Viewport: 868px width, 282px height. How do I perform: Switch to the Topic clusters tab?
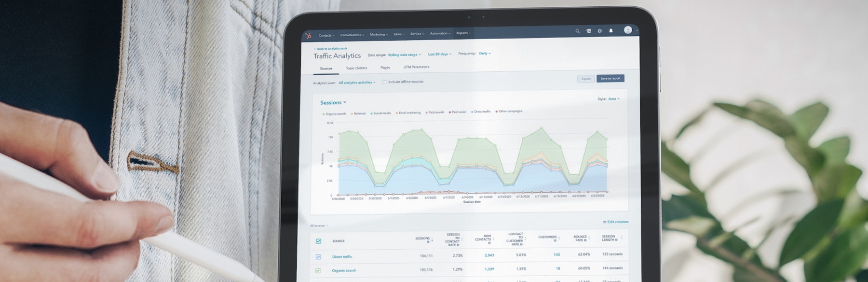[356, 68]
